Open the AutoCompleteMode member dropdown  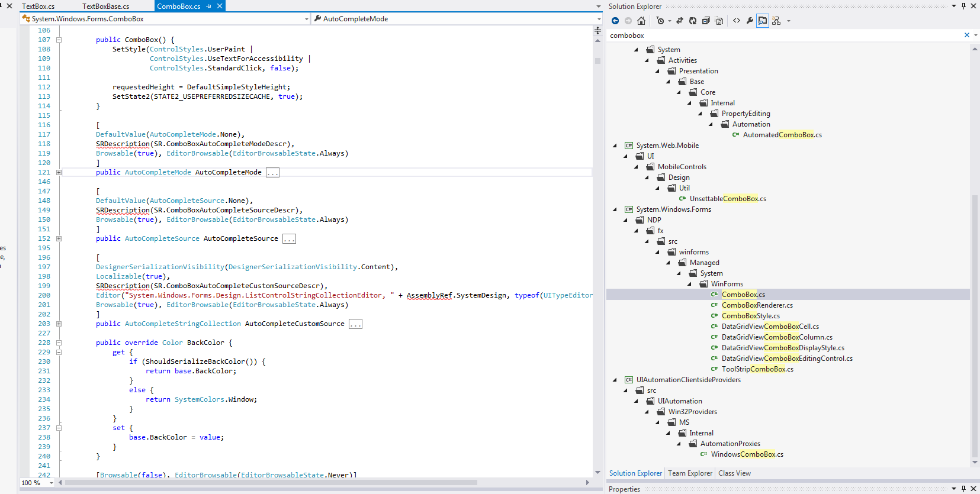coord(599,19)
